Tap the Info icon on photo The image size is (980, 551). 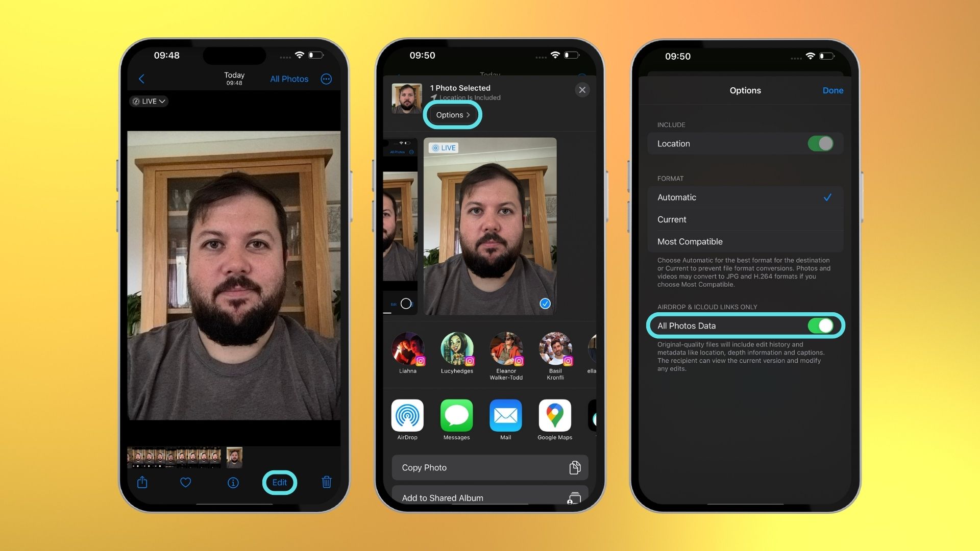(x=234, y=482)
